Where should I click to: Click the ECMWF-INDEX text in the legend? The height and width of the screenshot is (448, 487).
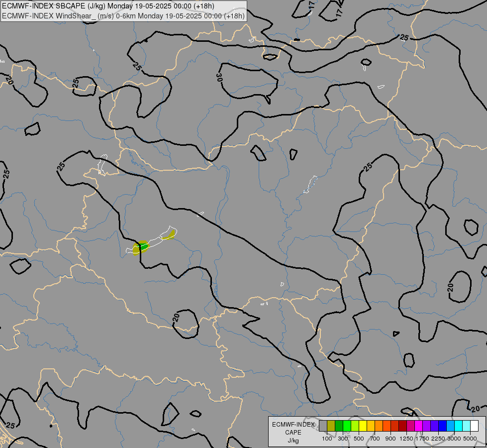pos(293,425)
